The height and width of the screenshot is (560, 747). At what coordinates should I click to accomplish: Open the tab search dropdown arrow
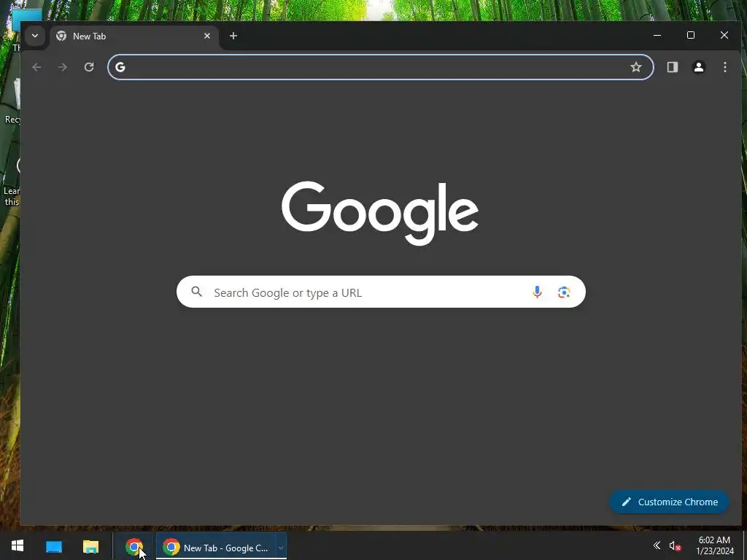[x=35, y=36]
